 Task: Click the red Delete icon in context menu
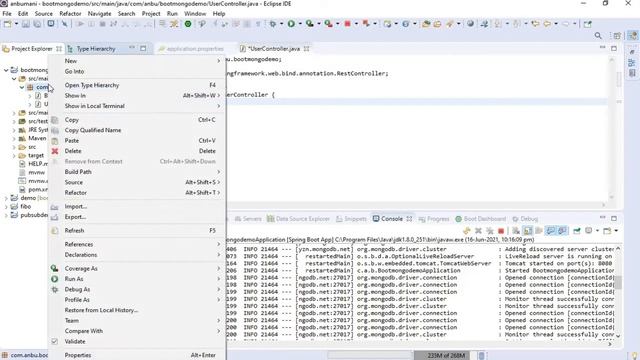(55, 151)
